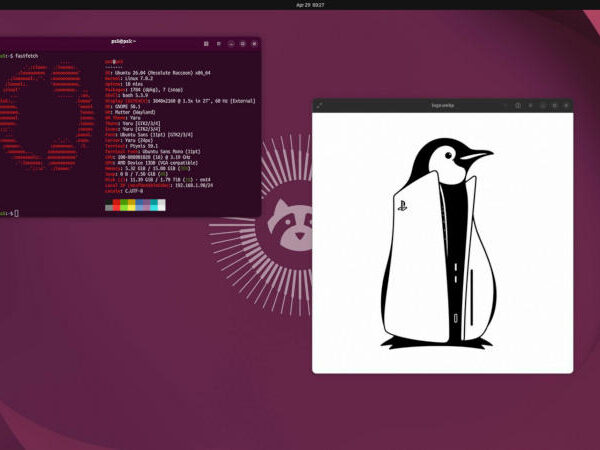This screenshot has width=600, height=450.
Task: Close the terminal window
Action: (x=254, y=44)
